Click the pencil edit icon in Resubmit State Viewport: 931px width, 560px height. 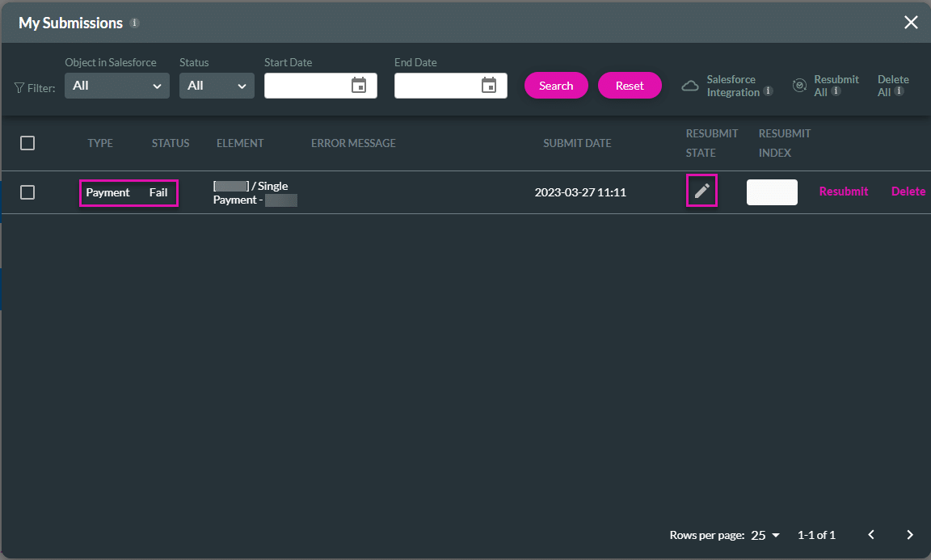[x=701, y=191]
